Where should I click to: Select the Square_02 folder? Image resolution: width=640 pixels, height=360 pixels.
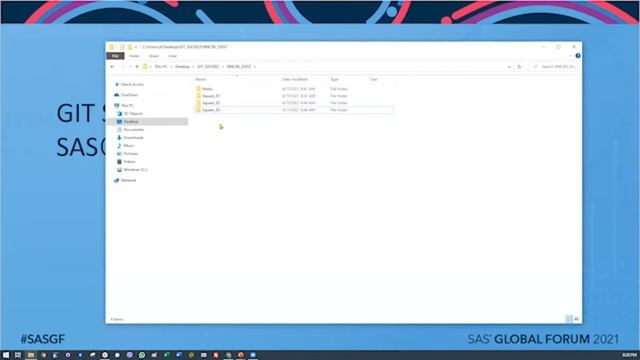211,103
